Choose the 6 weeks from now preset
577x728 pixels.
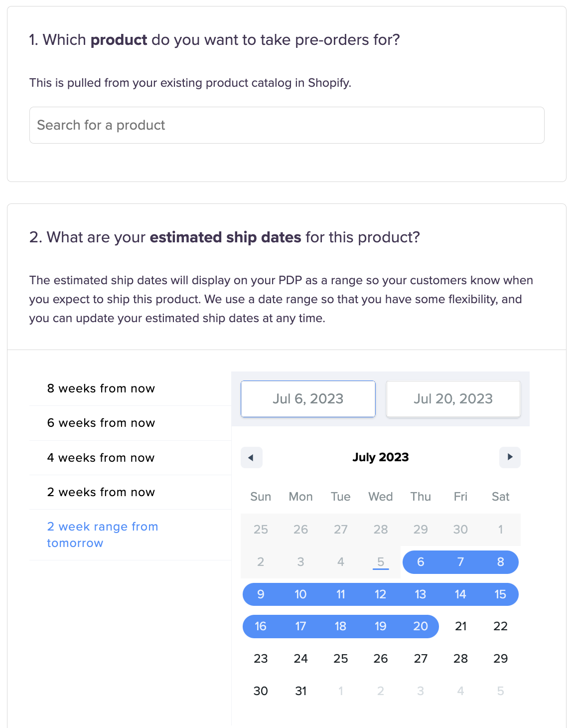[101, 423]
